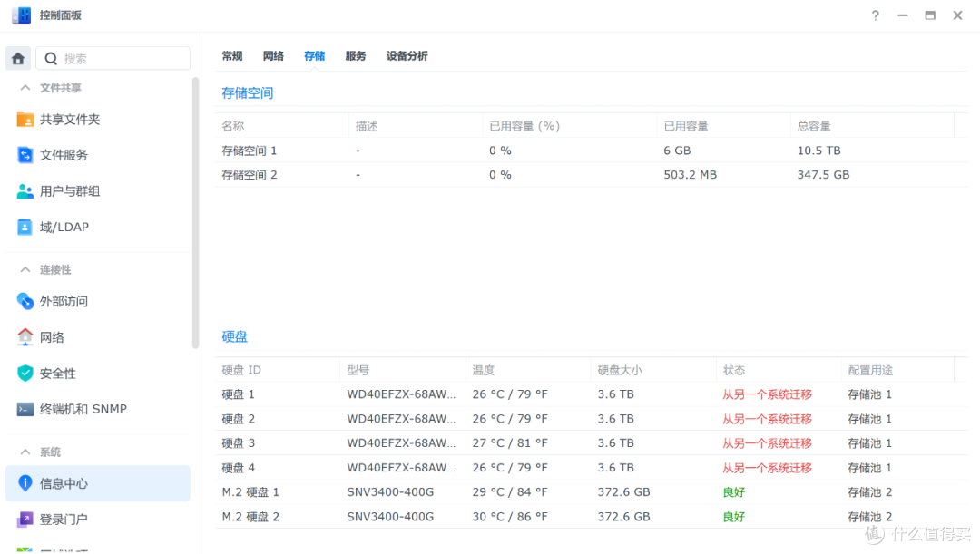Open File Services (文件服务) icon
Image resolution: width=980 pixels, height=554 pixels.
coord(25,155)
